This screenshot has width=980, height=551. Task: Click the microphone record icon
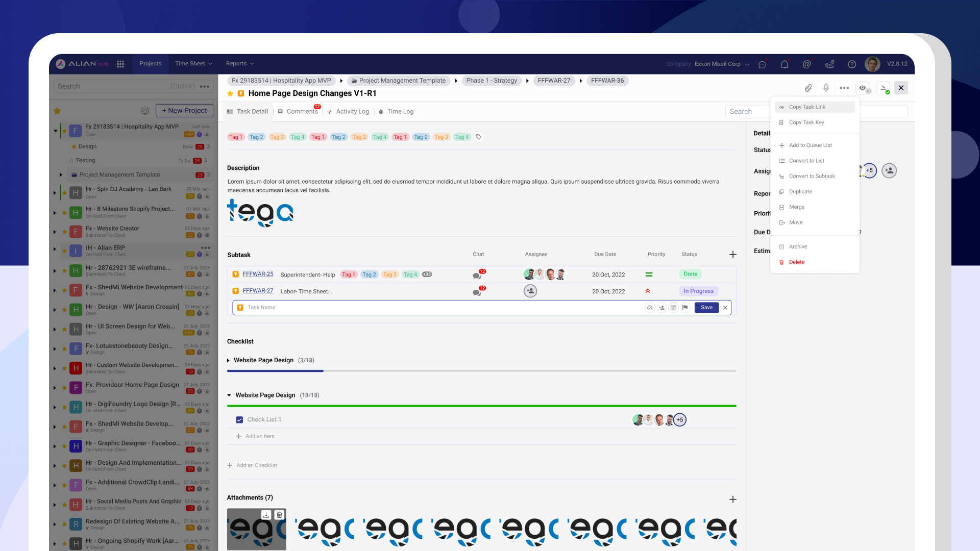[826, 88]
